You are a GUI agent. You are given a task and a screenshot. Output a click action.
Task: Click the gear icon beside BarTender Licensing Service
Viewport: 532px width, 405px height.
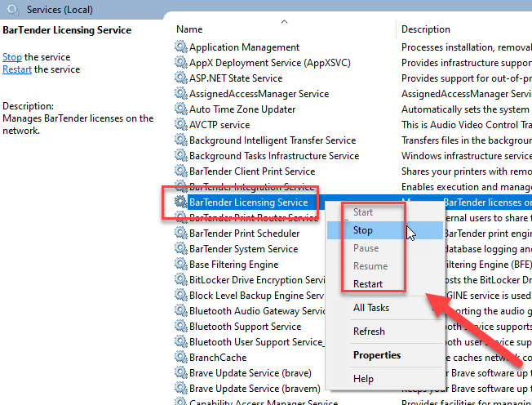(181, 202)
